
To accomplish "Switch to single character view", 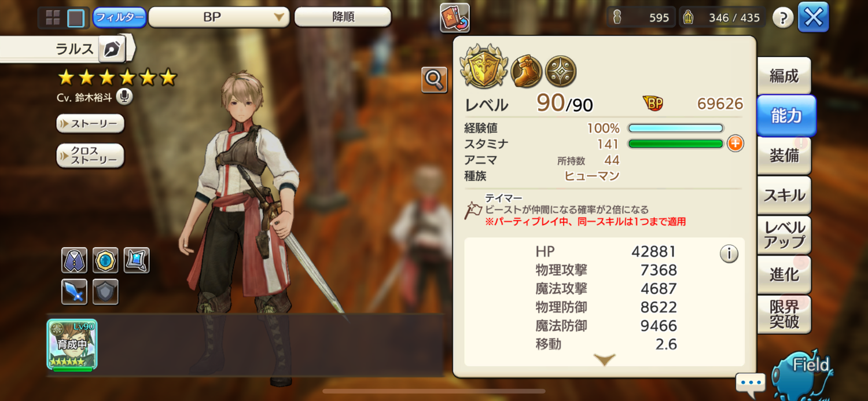I will [x=76, y=19].
